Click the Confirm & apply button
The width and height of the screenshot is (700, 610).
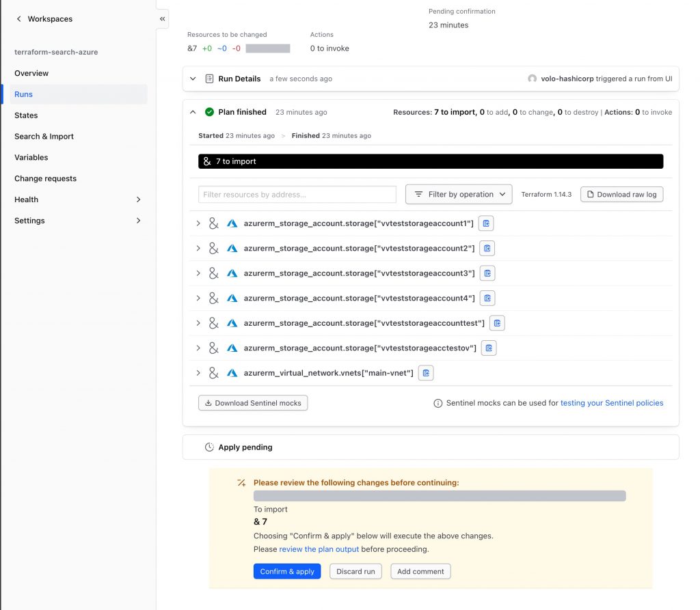tap(287, 572)
